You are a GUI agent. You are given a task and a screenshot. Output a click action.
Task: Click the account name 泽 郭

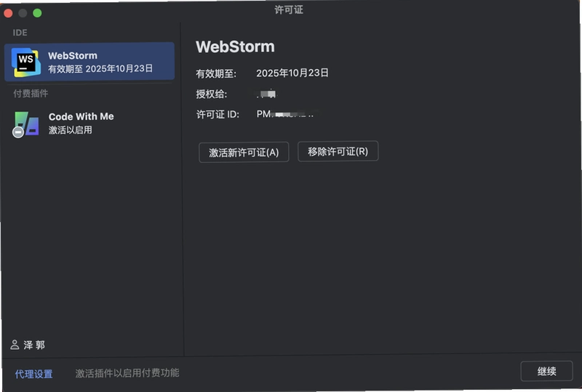click(x=34, y=345)
